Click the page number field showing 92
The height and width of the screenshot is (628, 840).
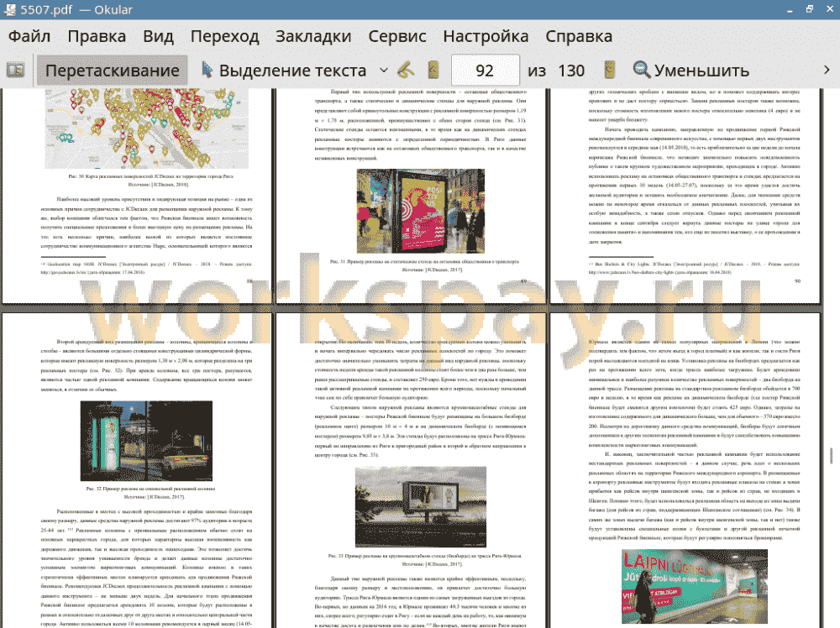coord(485,71)
